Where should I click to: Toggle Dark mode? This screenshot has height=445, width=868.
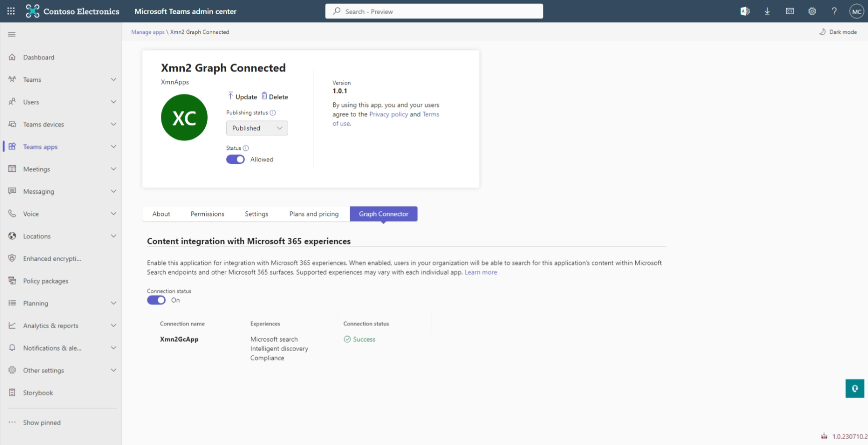(838, 32)
